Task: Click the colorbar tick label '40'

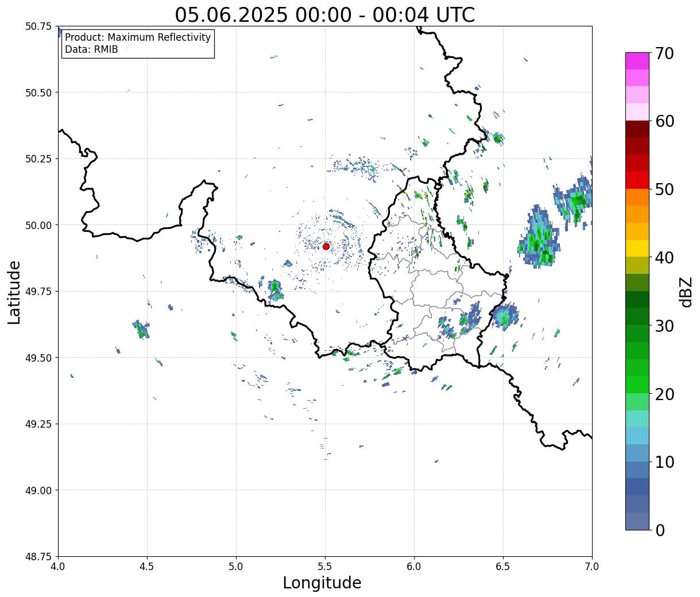Action: coord(664,258)
